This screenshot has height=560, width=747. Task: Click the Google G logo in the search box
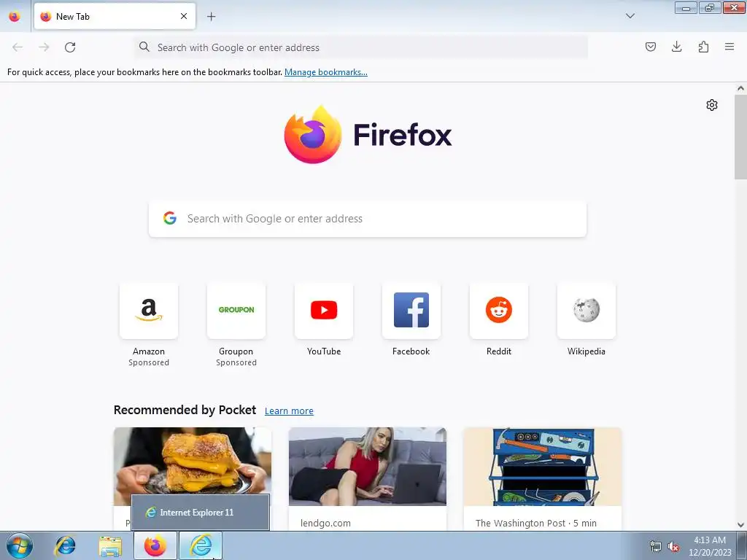169,218
